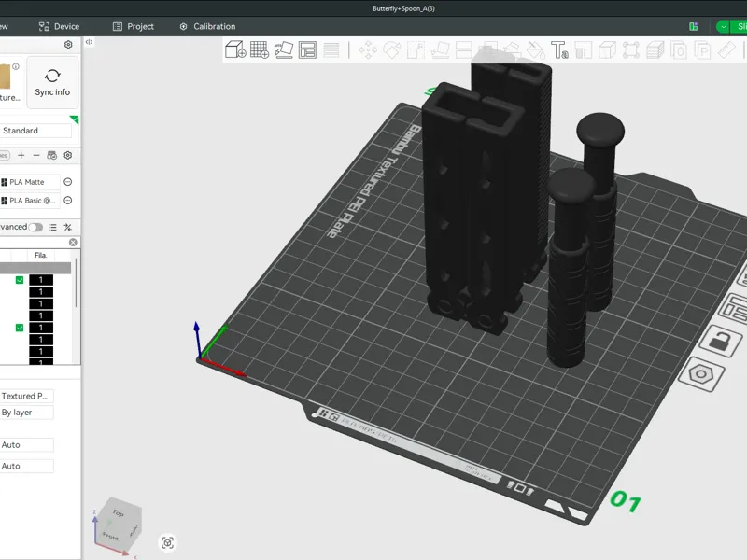Select the Scale tool icon
This screenshot has width=747, height=560.
(416, 50)
